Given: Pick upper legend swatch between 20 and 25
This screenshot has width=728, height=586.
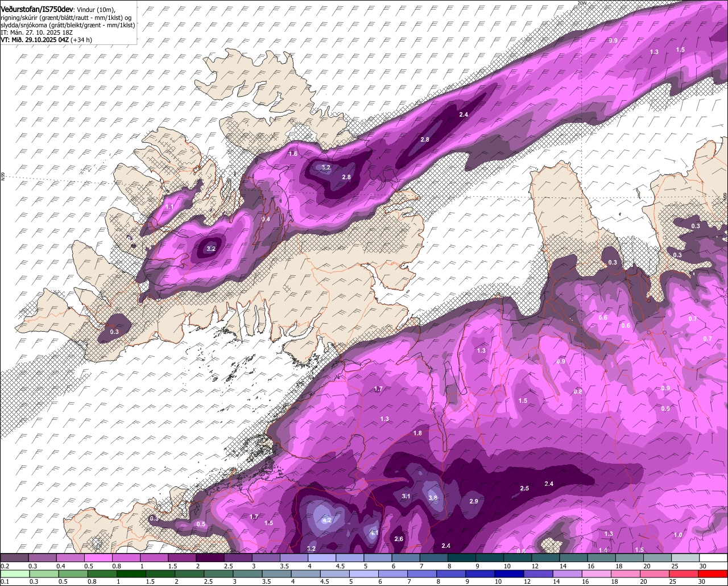Looking at the screenshot, I should pyautogui.click(x=657, y=558).
